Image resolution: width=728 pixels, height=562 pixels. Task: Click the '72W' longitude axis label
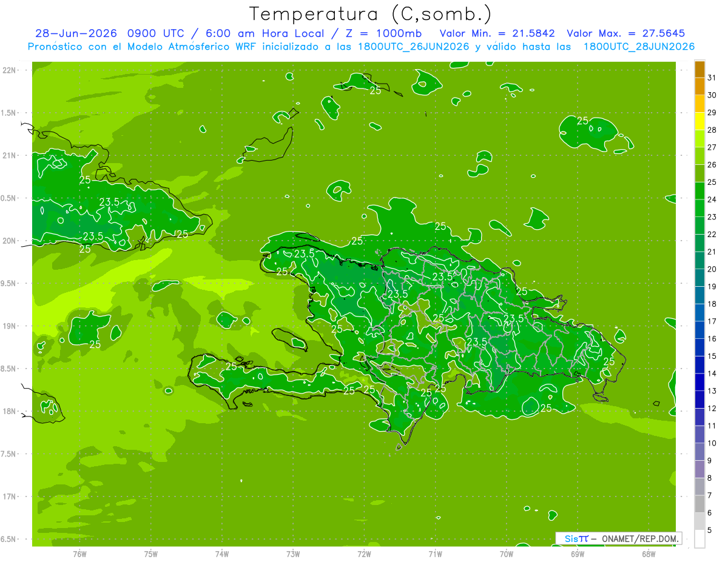pyautogui.click(x=364, y=554)
